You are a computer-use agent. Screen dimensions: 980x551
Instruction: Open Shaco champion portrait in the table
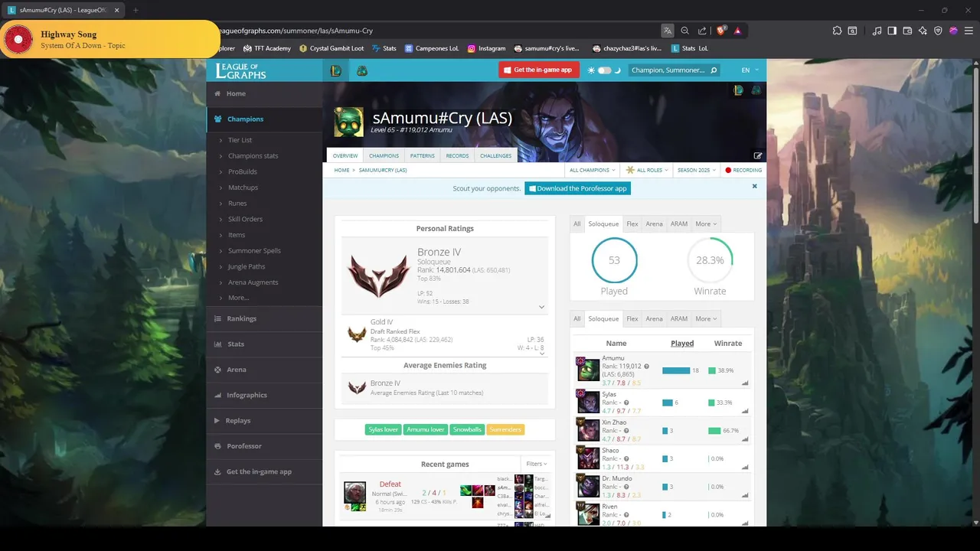(x=588, y=458)
